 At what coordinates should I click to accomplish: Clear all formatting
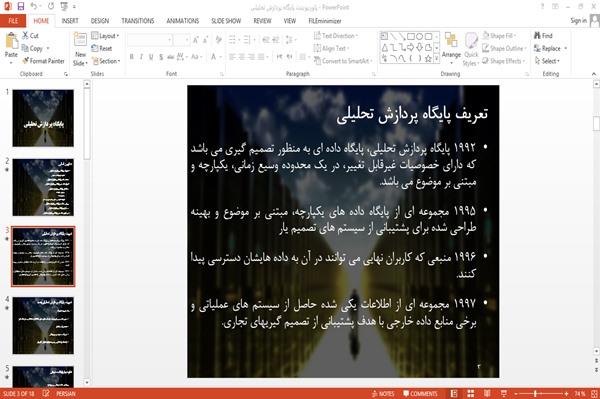point(218,40)
